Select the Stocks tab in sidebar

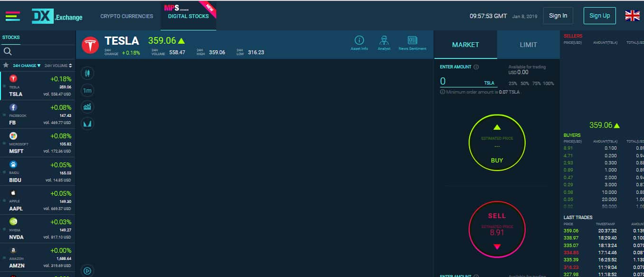(x=11, y=37)
